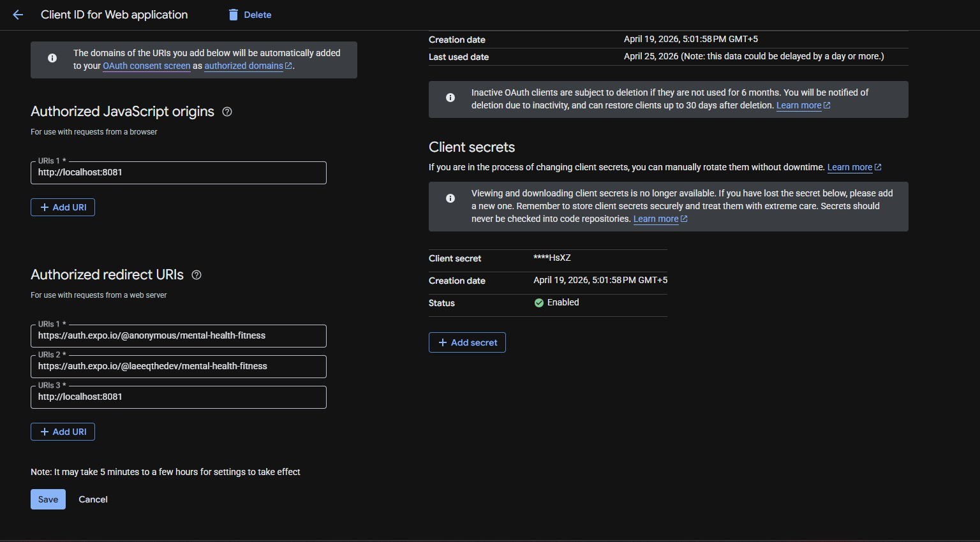Click the top Creation date value 5:01:58 PM
The height and width of the screenshot is (542, 980).
click(691, 39)
